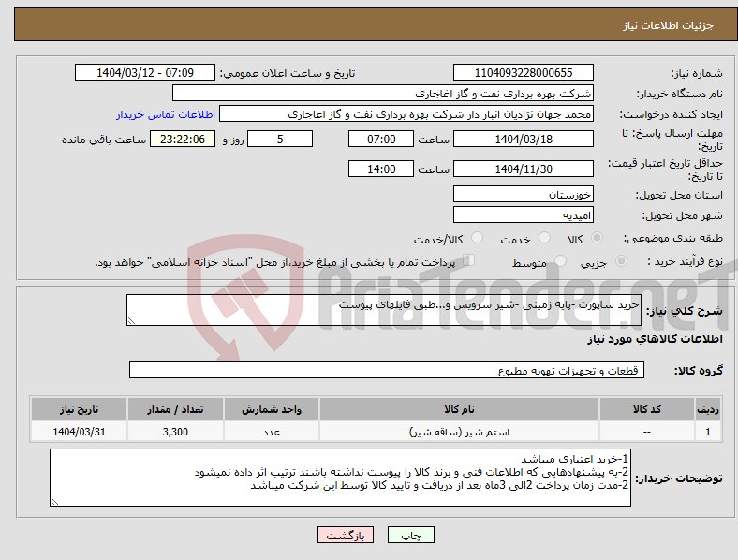Screen dimensions: 738x560
Task: Click the remaining time field 23:22:06
Action: [183, 139]
